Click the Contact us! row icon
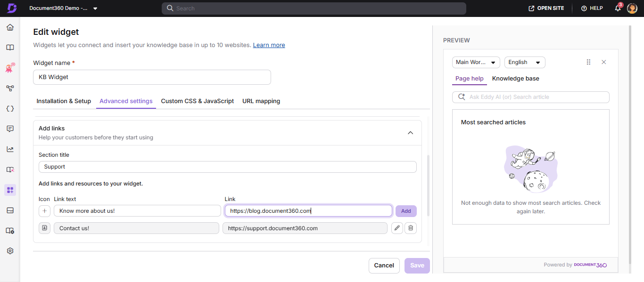Image resolution: width=644 pixels, height=282 pixels. (x=44, y=228)
